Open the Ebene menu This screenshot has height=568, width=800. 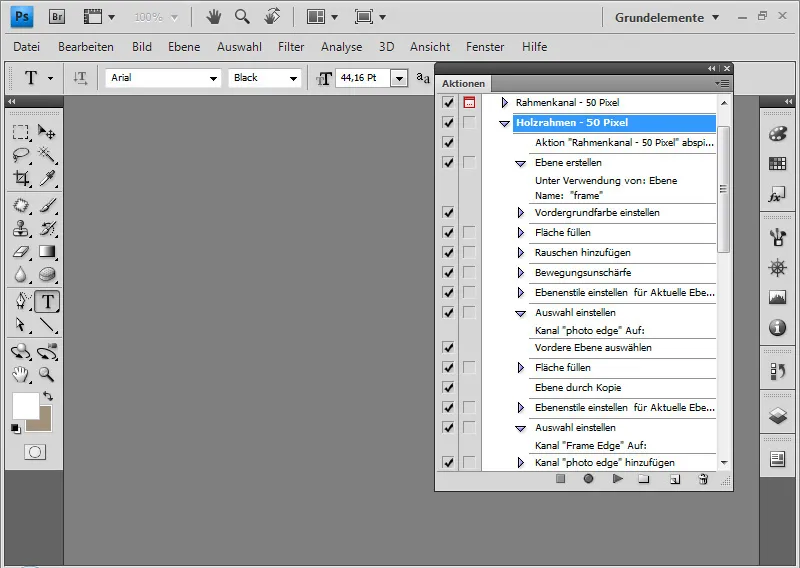pos(184,47)
